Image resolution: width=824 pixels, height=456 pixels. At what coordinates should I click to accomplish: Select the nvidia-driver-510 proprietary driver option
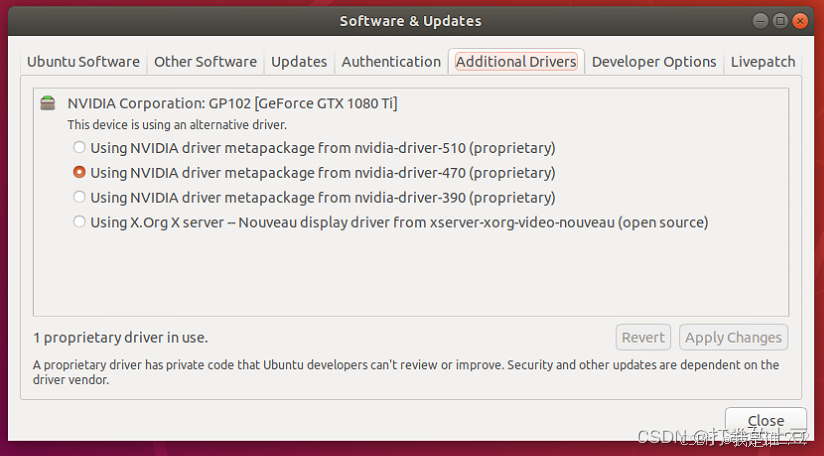pos(314,148)
